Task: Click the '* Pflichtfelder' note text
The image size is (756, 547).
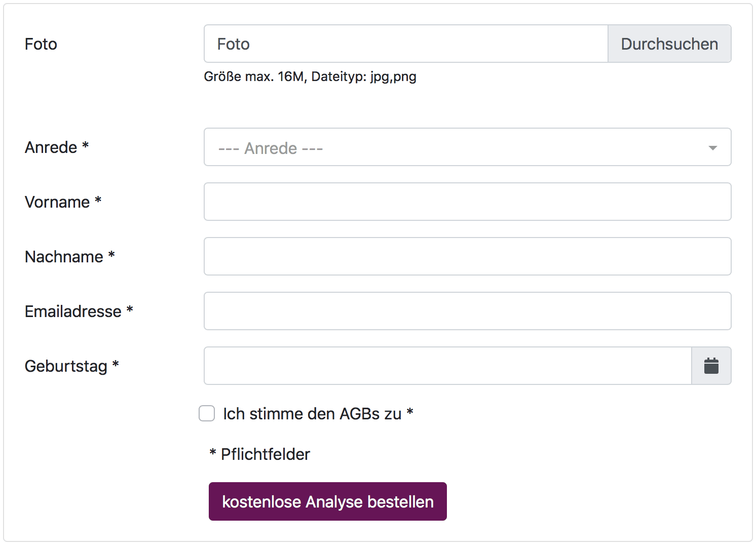Action: (259, 454)
